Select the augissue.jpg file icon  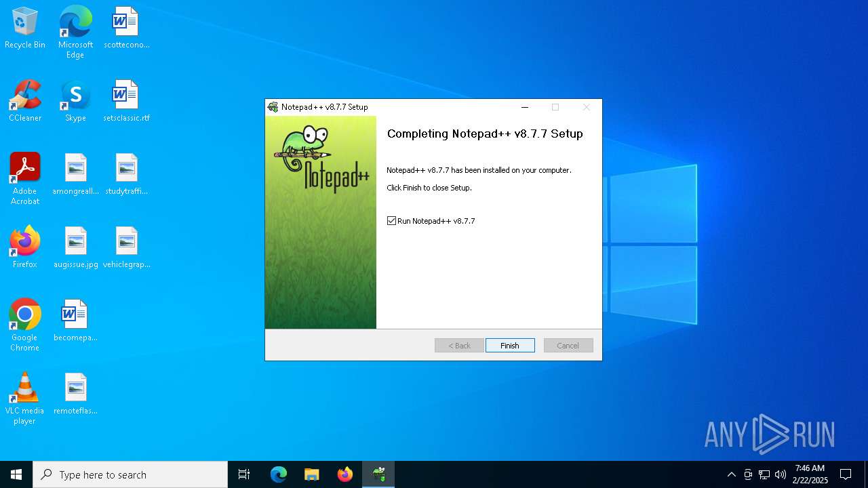[75, 247]
